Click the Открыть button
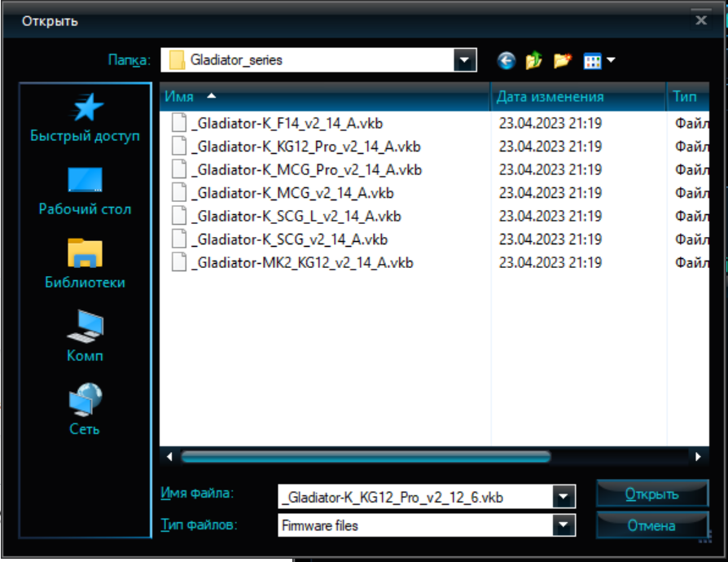Image resolution: width=728 pixels, height=562 pixels. pyautogui.click(x=652, y=494)
